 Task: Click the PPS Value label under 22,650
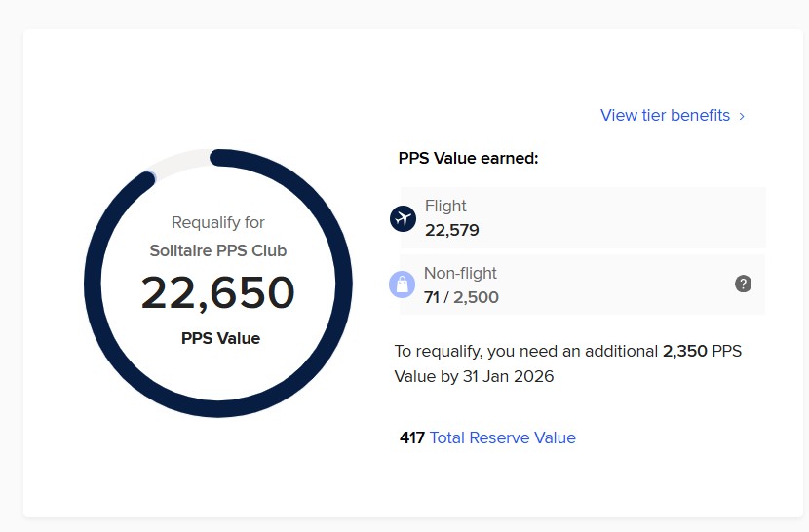(x=220, y=338)
